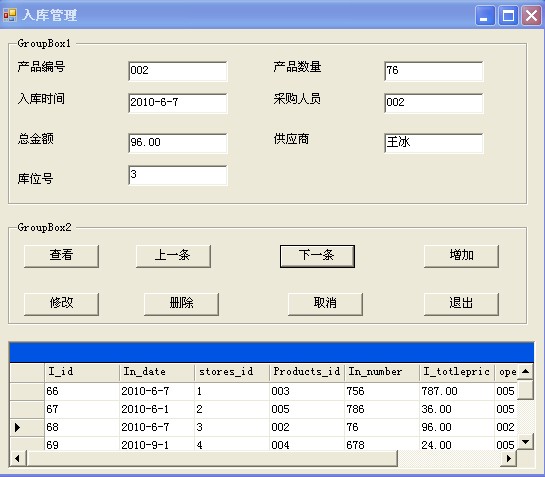The image size is (545, 477).
Task: Click the 查看 button
Action: pos(61,256)
